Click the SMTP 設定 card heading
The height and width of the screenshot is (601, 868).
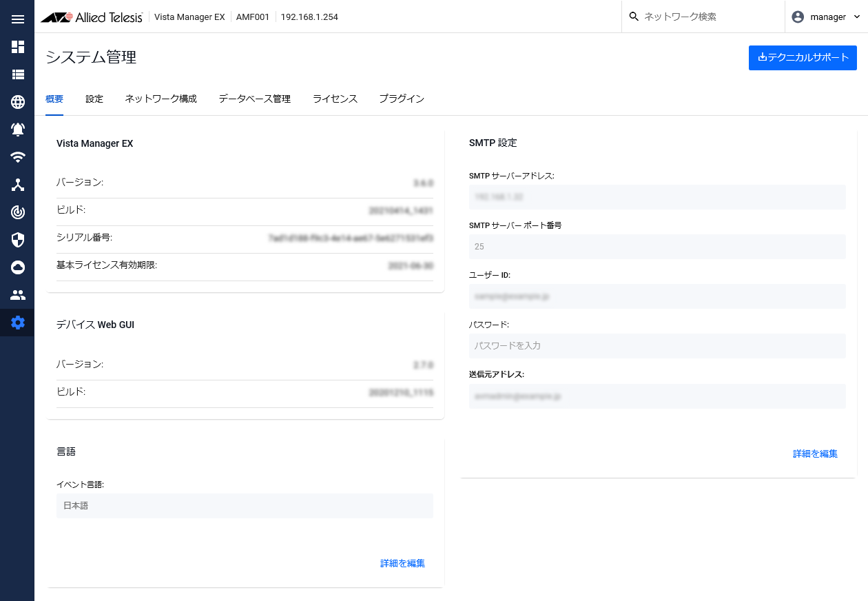[493, 143]
